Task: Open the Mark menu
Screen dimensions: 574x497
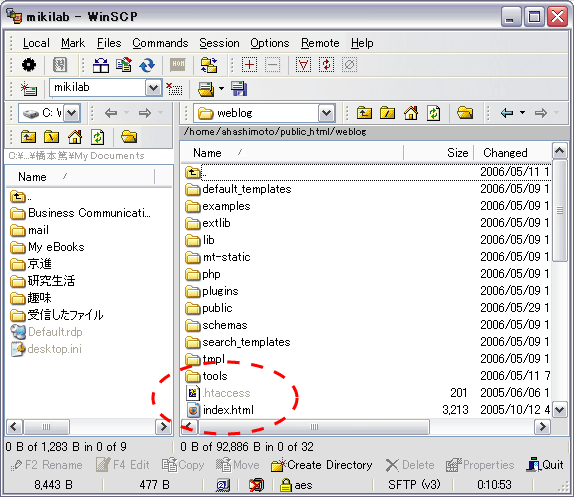Action: point(73,43)
